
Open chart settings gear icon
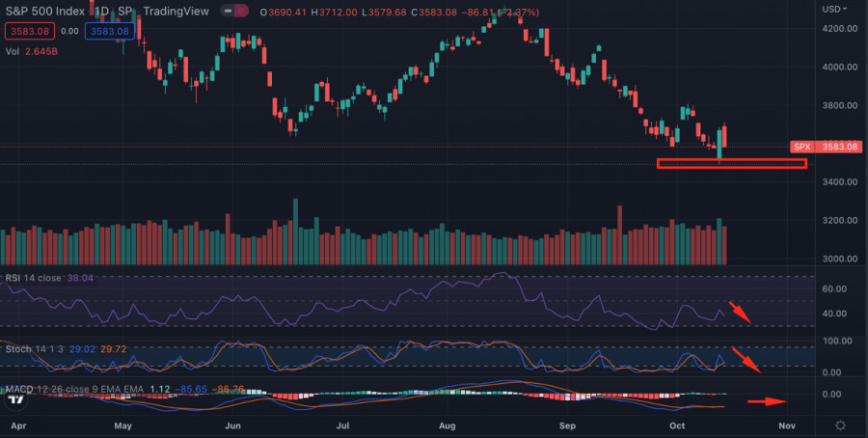click(x=840, y=425)
